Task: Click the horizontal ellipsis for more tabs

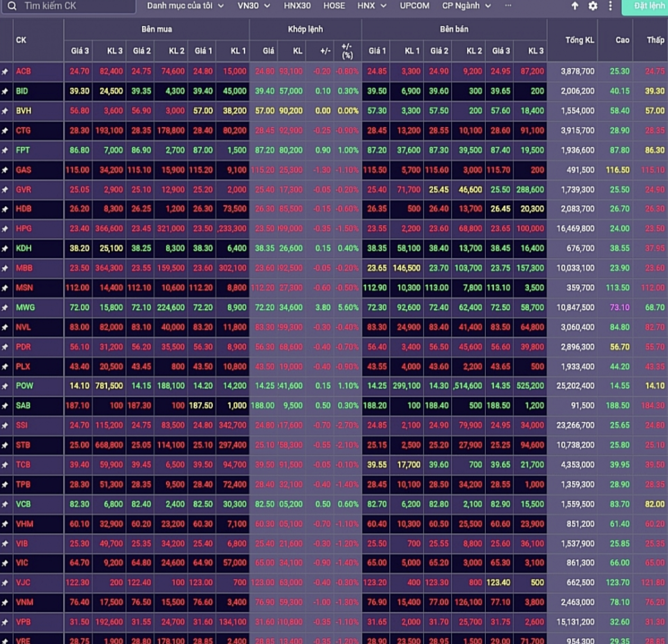Action: pos(508,6)
